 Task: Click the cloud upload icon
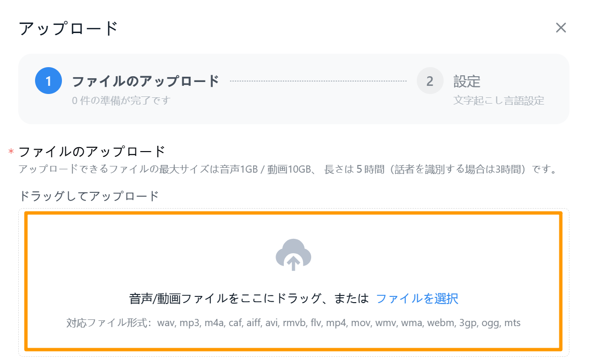293,255
